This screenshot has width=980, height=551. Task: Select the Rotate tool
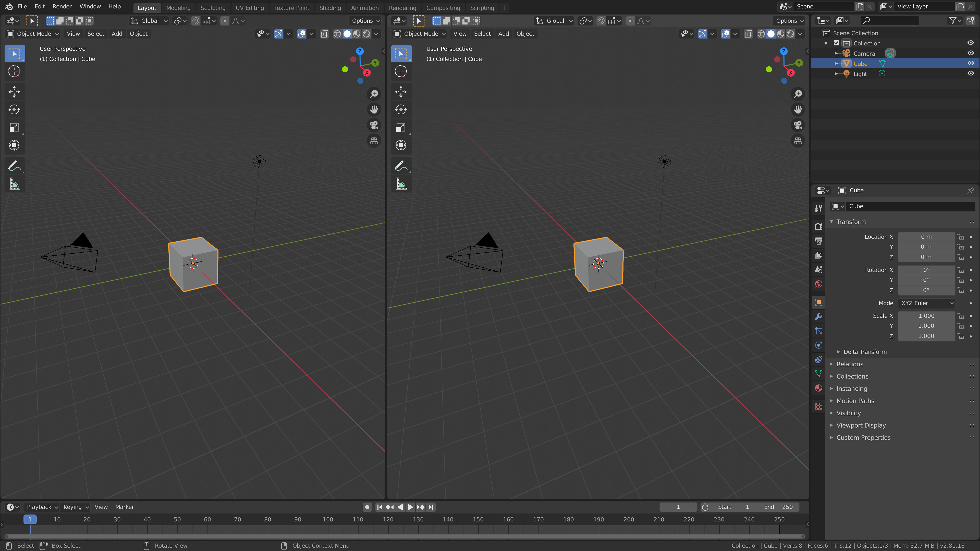click(x=15, y=109)
